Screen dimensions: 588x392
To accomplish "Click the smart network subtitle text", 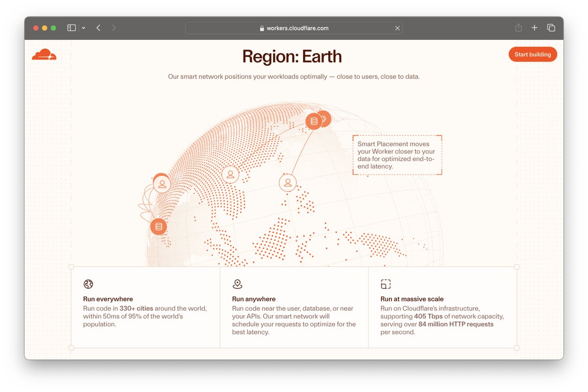I will click(x=294, y=76).
